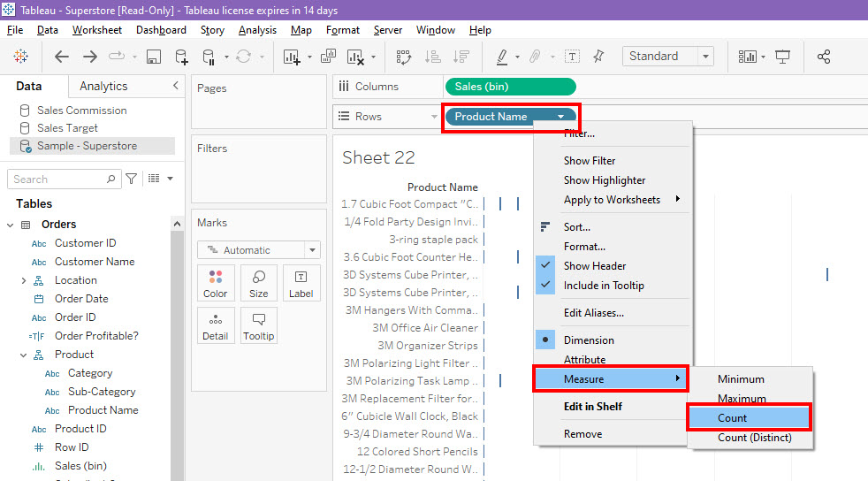Click the New Data Source icon
Image resolution: width=868 pixels, height=481 pixels.
tap(181, 57)
